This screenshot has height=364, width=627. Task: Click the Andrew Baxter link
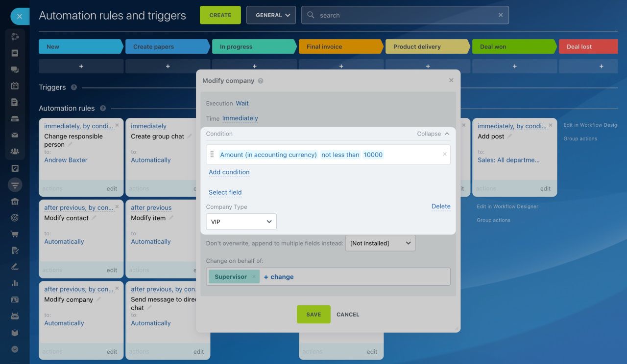click(66, 160)
